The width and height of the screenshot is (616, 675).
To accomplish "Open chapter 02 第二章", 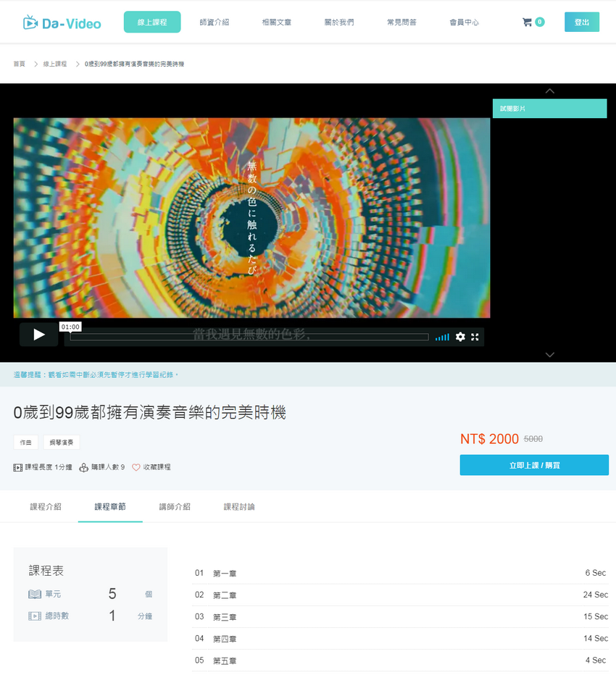I will (400, 595).
